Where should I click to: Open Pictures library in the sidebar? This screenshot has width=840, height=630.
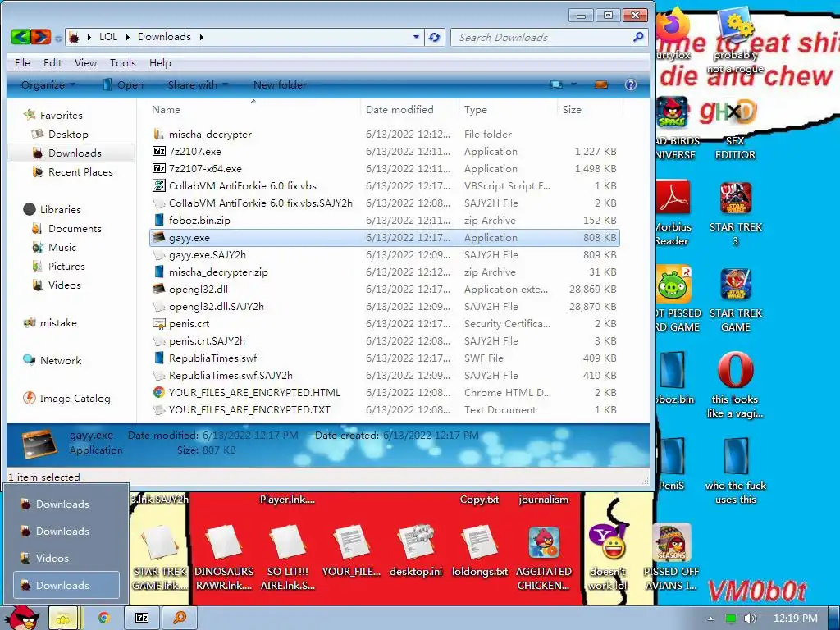(x=66, y=267)
